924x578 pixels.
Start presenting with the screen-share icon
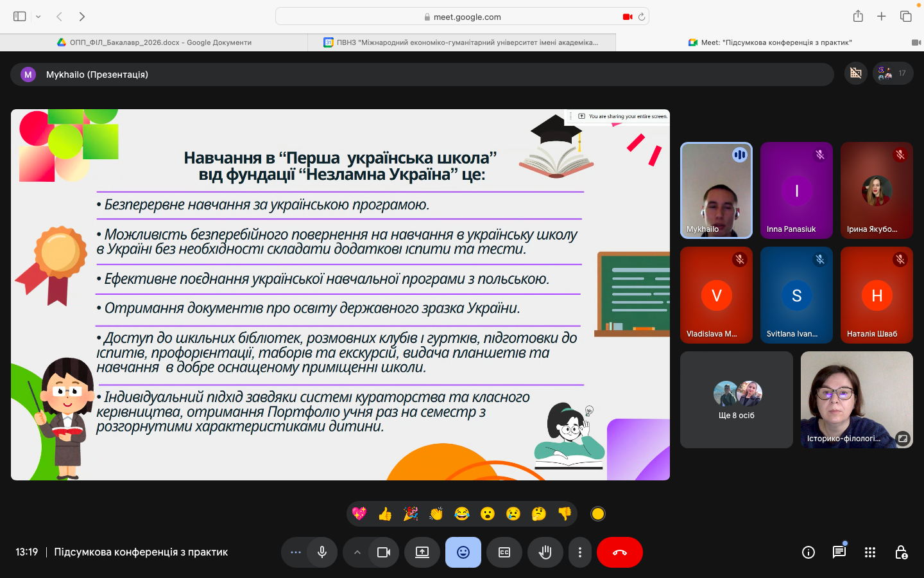(x=422, y=552)
